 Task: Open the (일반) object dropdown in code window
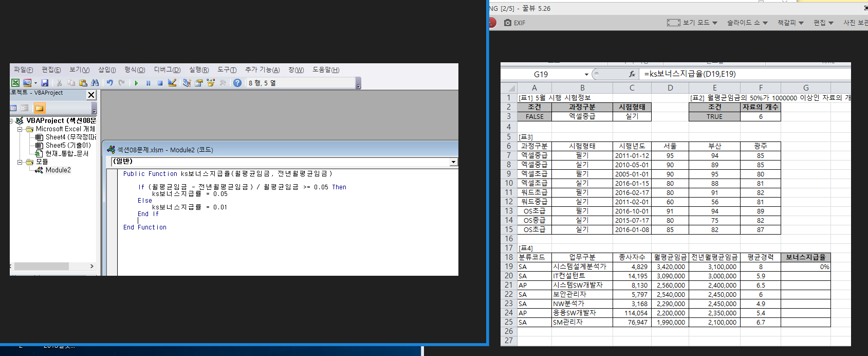click(x=453, y=162)
